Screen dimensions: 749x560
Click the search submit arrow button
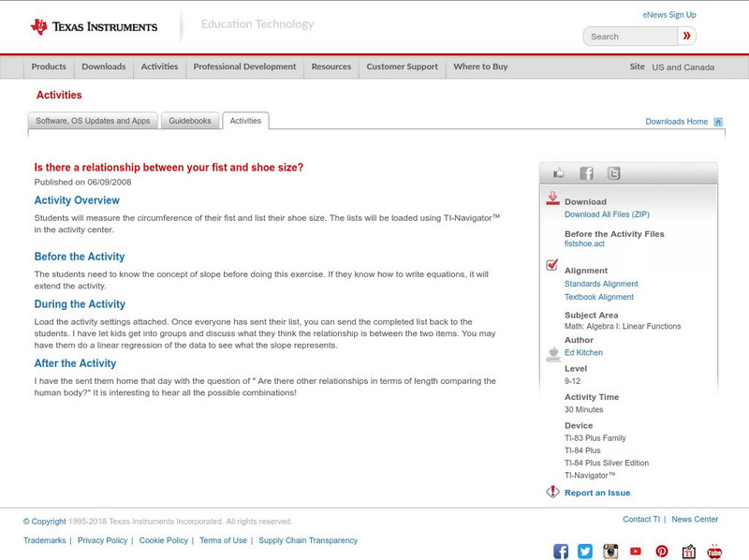(686, 36)
